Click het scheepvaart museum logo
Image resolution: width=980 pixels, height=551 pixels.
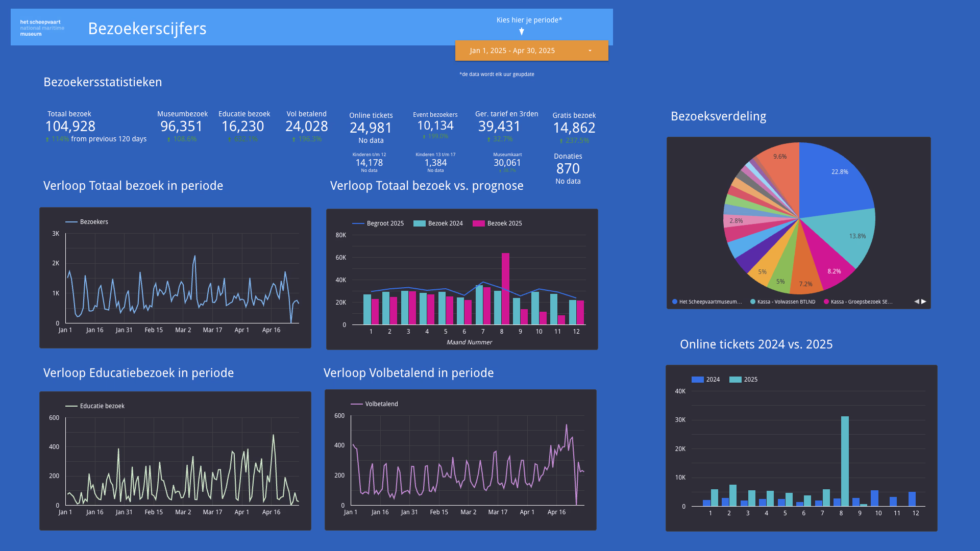pos(42,28)
